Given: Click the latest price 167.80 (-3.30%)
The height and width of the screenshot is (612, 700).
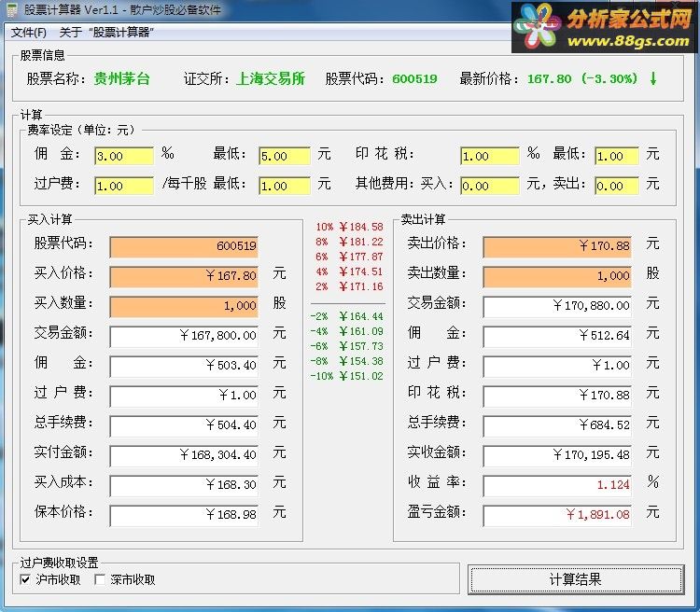Looking at the screenshot, I should 582,79.
